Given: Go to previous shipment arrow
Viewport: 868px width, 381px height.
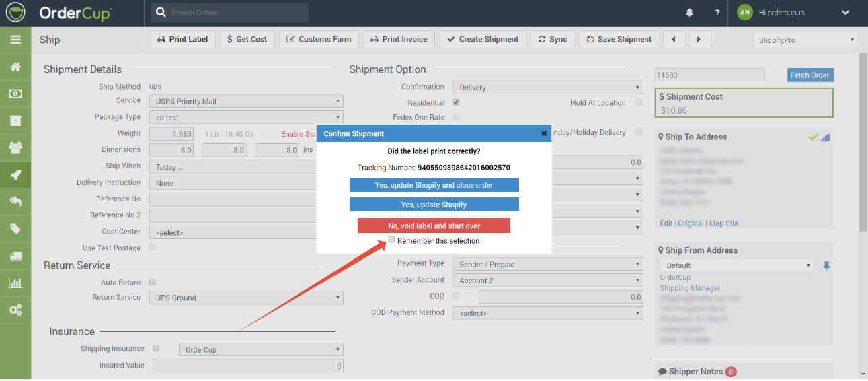Looking at the screenshot, I should coord(674,40).
